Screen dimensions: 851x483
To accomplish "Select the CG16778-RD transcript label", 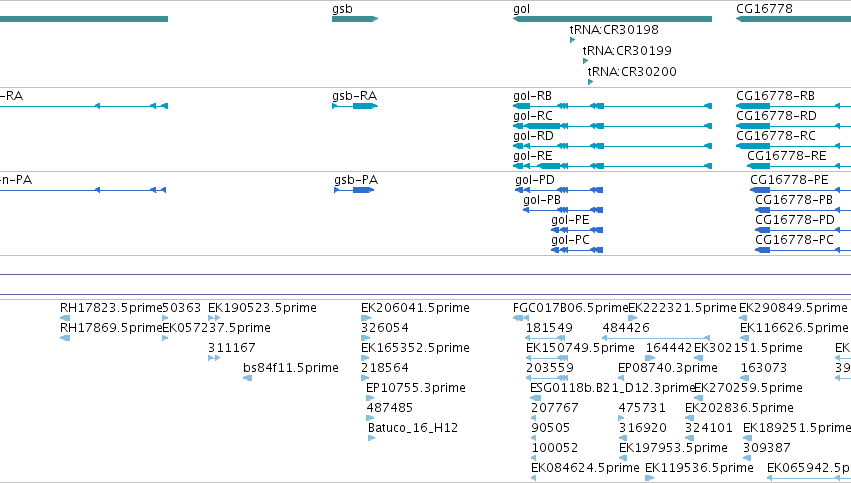I will point(776,116).
